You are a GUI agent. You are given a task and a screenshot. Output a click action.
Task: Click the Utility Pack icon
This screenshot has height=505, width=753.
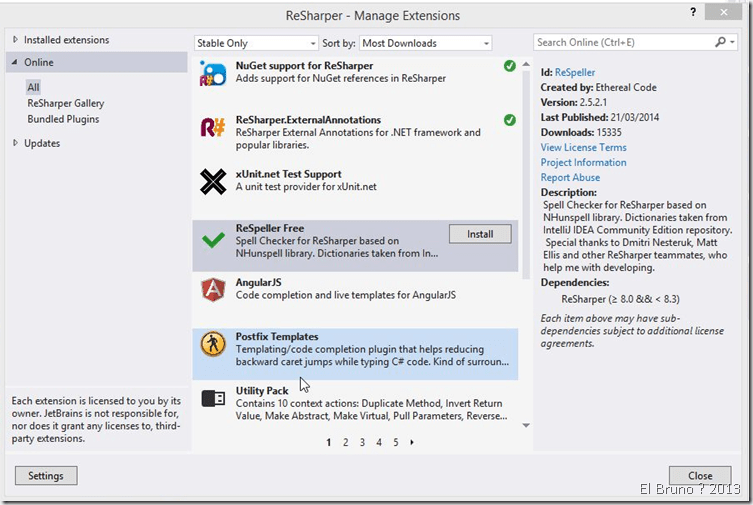[x=213, y=398]
